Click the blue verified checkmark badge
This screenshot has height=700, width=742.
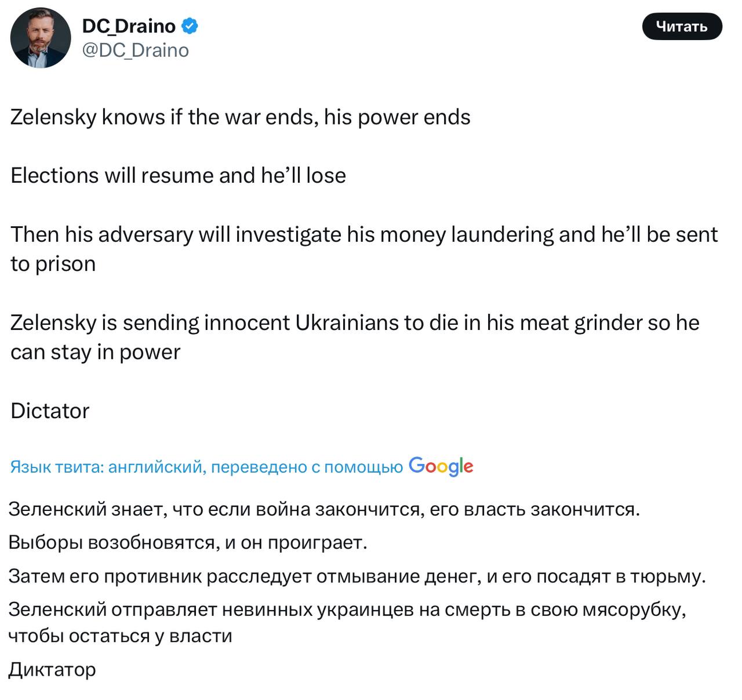tap(190, 26)
